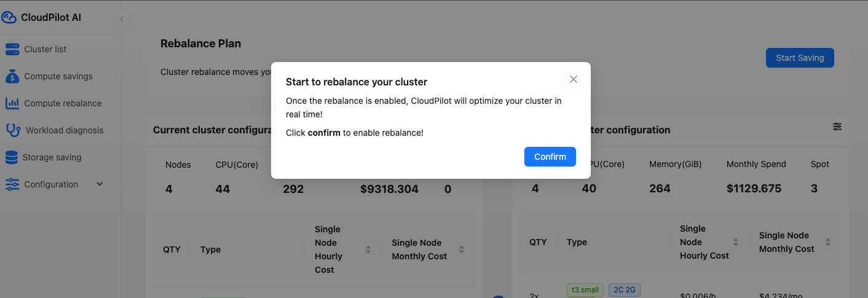The height and width of the screenshot is (298, 868).
Task: Click the Compute savings money bag icon
Action: tap(12, 76)
